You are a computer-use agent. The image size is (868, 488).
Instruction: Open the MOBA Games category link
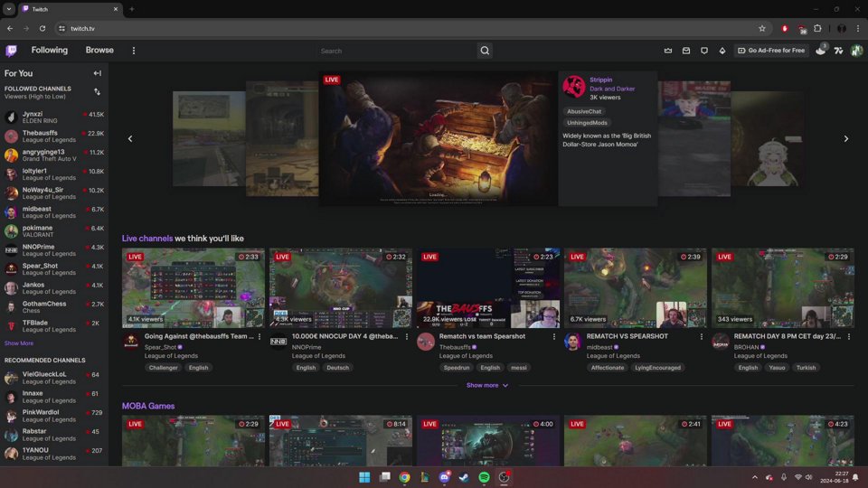click(x=148, y=406)
